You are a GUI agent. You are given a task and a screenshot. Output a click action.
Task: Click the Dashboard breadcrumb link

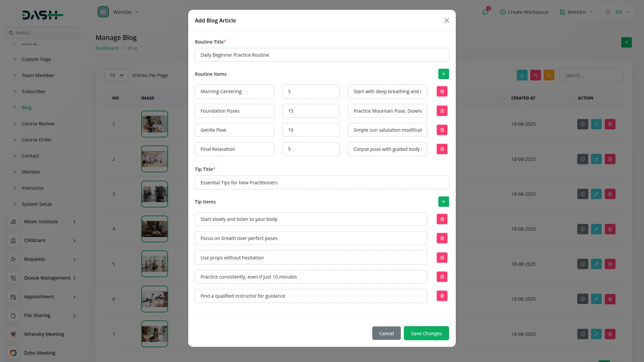coord(107,48)
